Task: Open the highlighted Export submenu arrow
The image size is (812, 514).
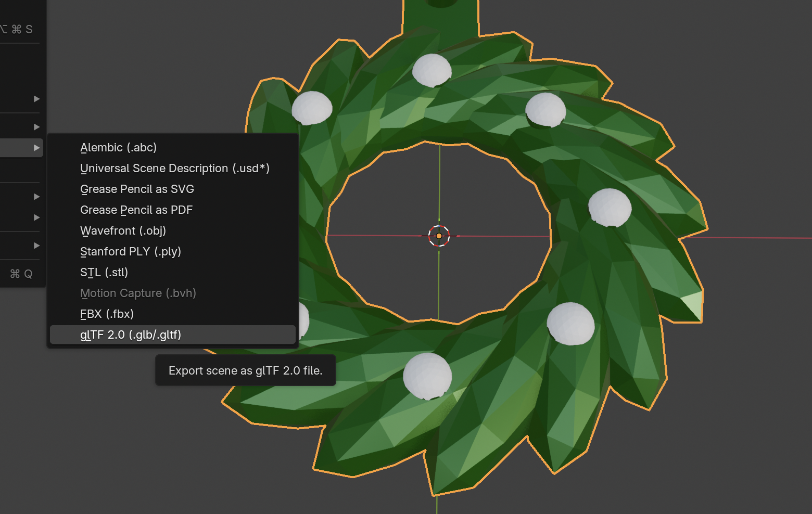Action: point(36,147)
